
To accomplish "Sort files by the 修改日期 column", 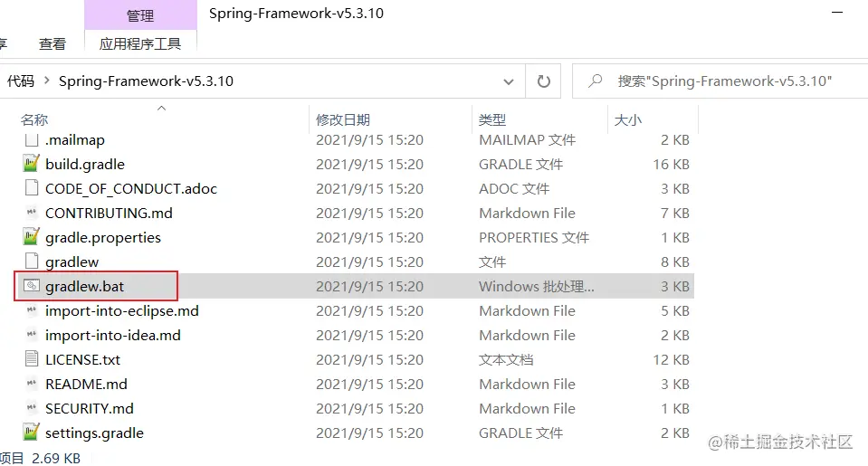I will tap(343, 119).
